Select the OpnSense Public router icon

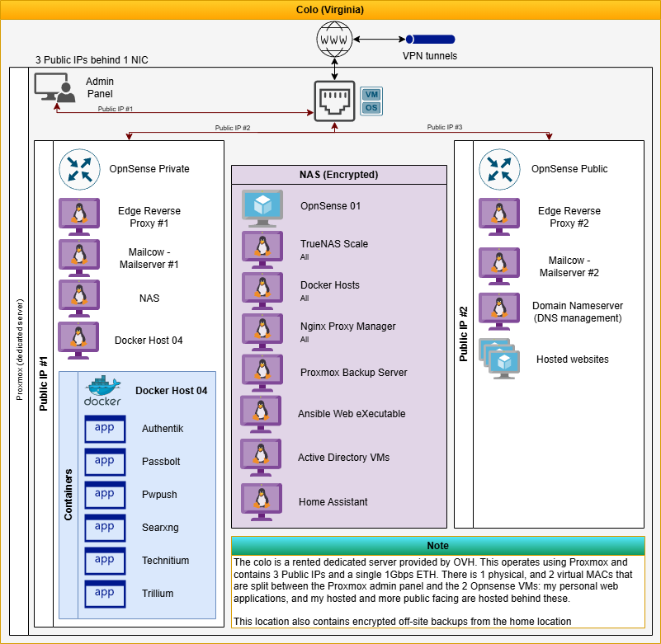tap(499, 168)
